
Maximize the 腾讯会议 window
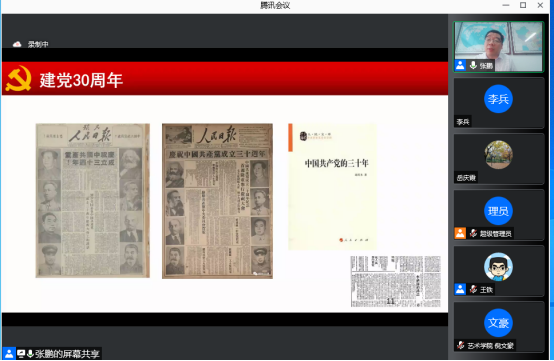[523, 5]
